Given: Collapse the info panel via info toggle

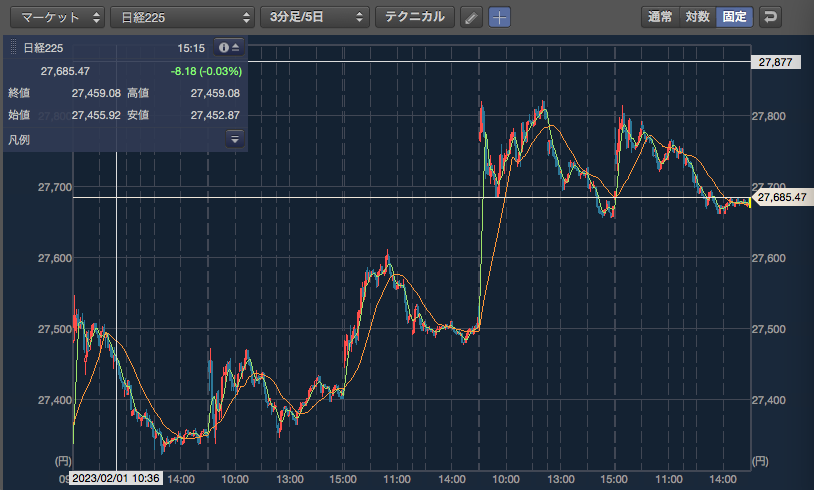Looking at the screenshot, I should coord(229,48).
